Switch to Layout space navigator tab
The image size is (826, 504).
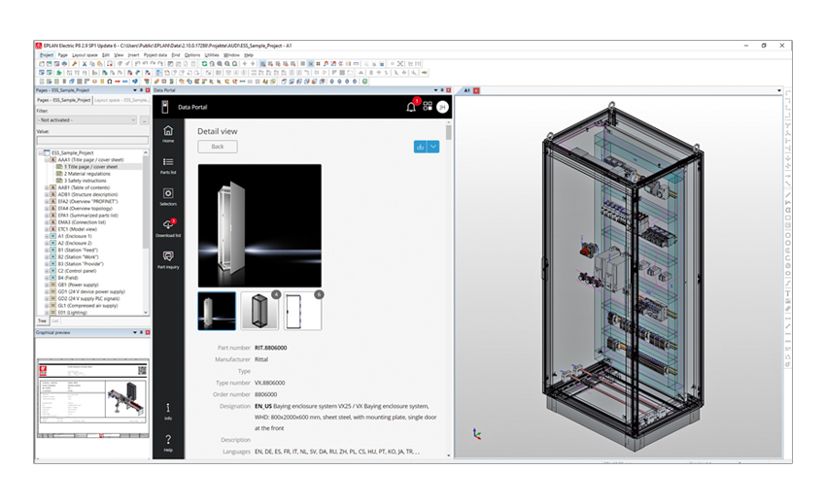[x=121, y=100]
